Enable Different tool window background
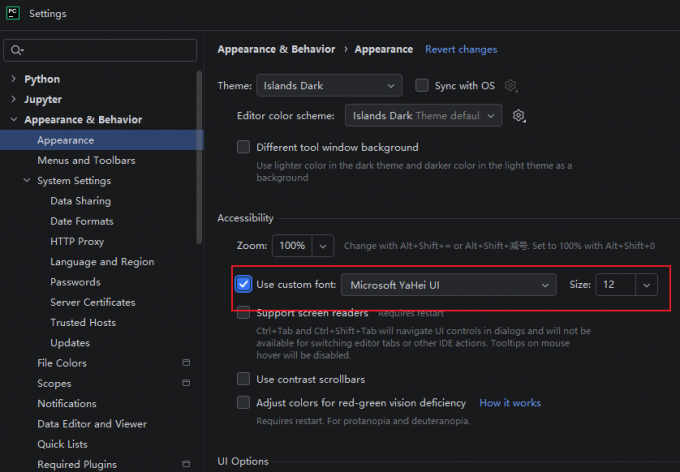 pos(243,147)
